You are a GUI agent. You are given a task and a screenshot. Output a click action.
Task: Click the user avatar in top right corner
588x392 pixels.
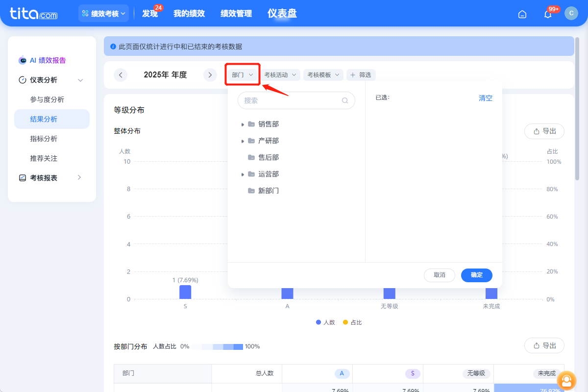pos(571,13)
